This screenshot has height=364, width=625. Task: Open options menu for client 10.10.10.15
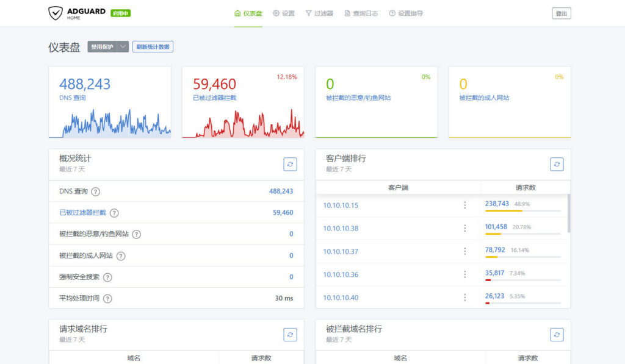(464, 205)
